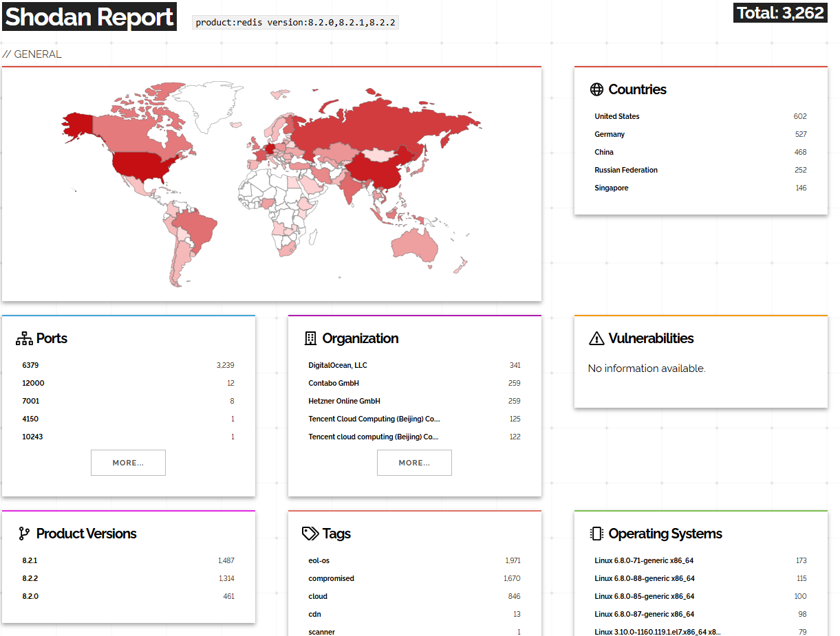Select United States in the Countries list

coord(616,116)
